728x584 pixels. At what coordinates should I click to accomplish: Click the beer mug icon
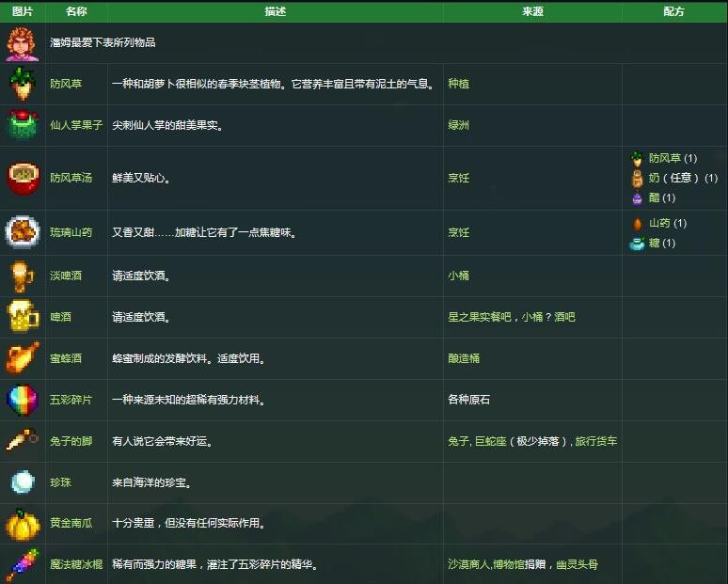point(23,317)
